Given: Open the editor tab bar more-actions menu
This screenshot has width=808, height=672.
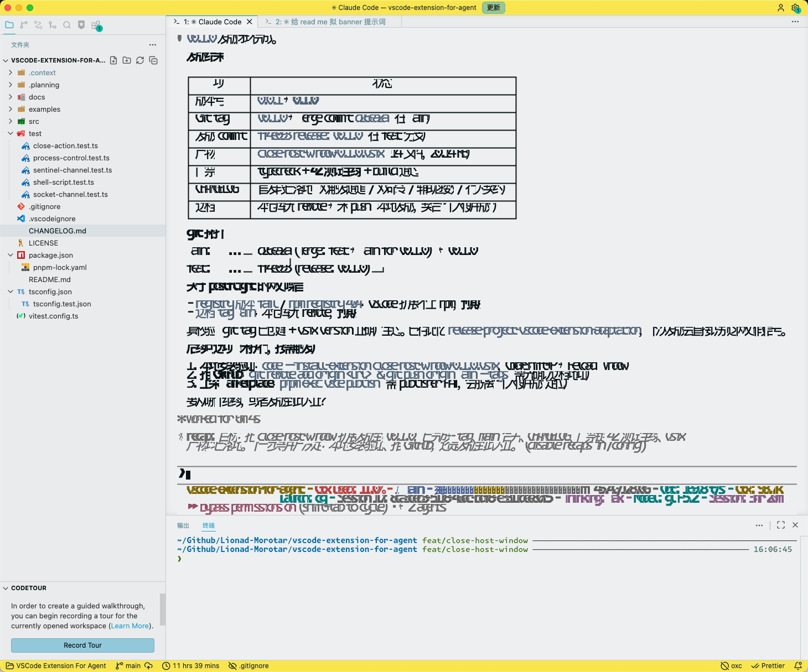Looking at the screenshot, I should click(x=795, y=22).
